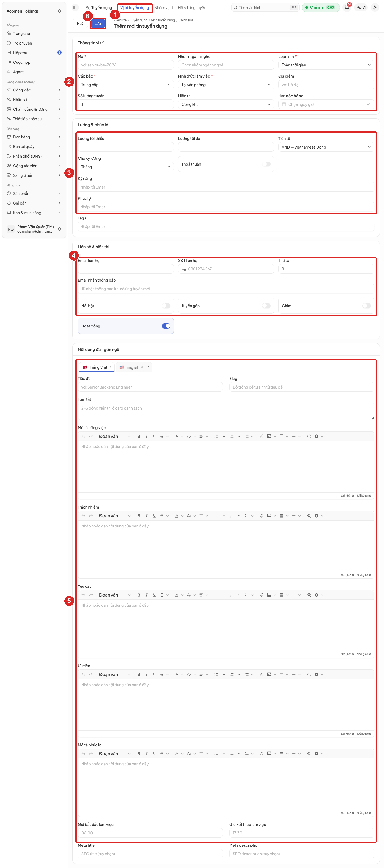384x868 pixels.
Task: Select the Tiếng Việt language tab
Action: coord(97,367)
